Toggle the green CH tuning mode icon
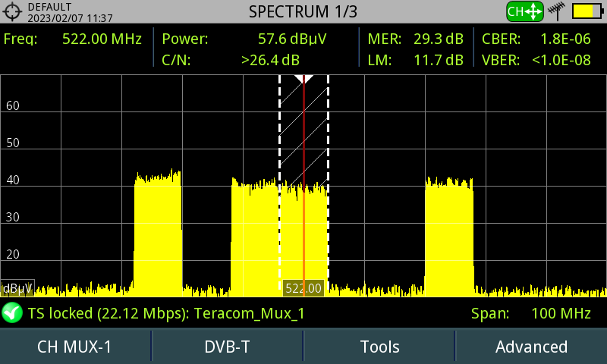Viewport: 607px width, 364px height. pyautogui.click(x=524, y=11)
